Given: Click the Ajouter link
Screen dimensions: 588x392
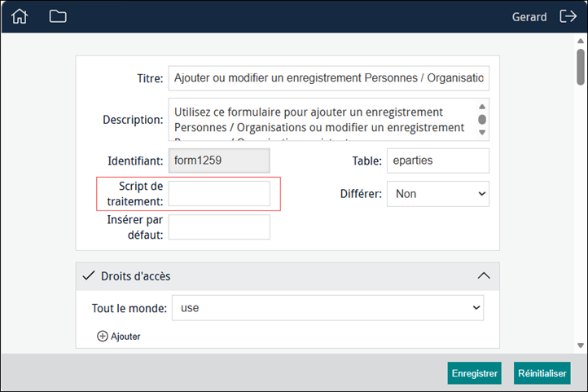Looking at the screenshot, I should point(125,336).
